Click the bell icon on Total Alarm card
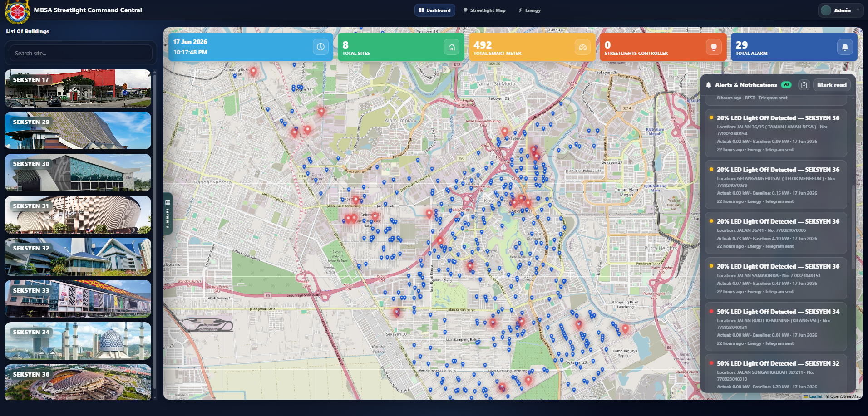Image resolution: width=868 pixels, height=416 pixels. [x=845, y=47]
